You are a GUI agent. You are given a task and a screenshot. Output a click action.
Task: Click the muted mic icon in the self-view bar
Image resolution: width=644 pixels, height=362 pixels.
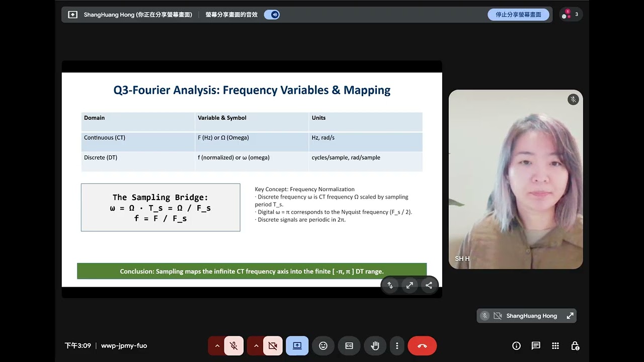(x=485, y=316)
